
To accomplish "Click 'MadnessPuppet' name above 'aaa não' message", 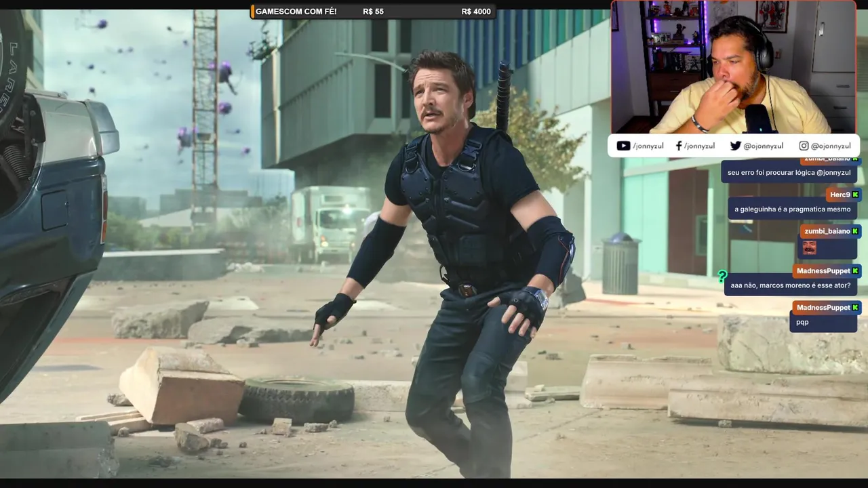I will pos(823,271).
